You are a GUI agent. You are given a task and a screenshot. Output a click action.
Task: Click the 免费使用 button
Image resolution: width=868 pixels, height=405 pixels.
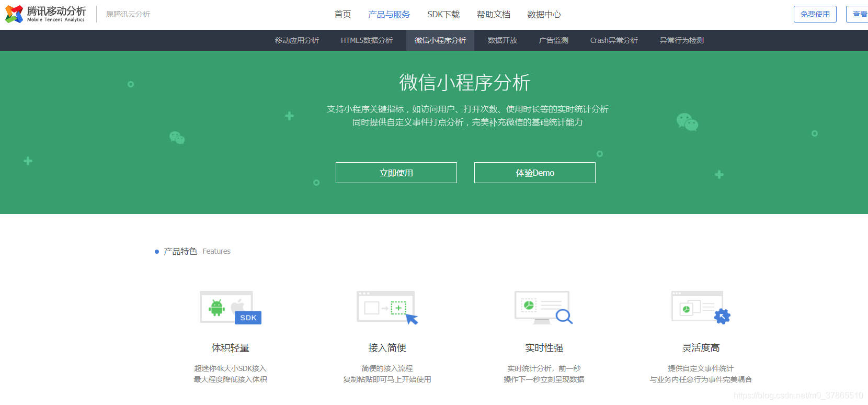click(815, 14)
